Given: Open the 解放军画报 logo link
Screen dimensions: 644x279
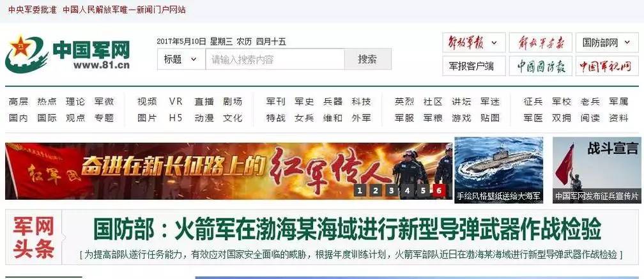Looking at the screenshot, I should tap(540, 43).
